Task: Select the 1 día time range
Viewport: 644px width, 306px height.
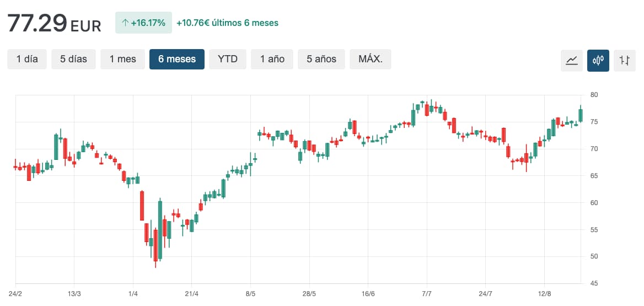Action: pyautogui.click(x=27, y=59)
